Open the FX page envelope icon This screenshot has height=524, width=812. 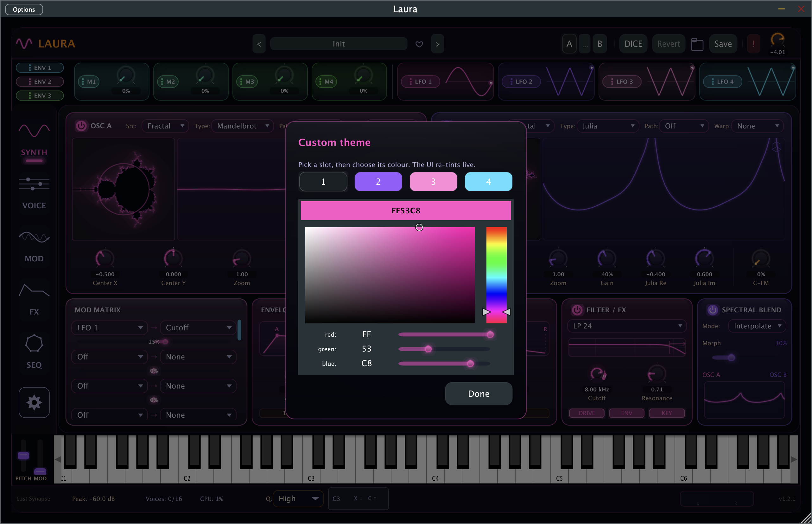pyautogui.click(x=34, y=290)
